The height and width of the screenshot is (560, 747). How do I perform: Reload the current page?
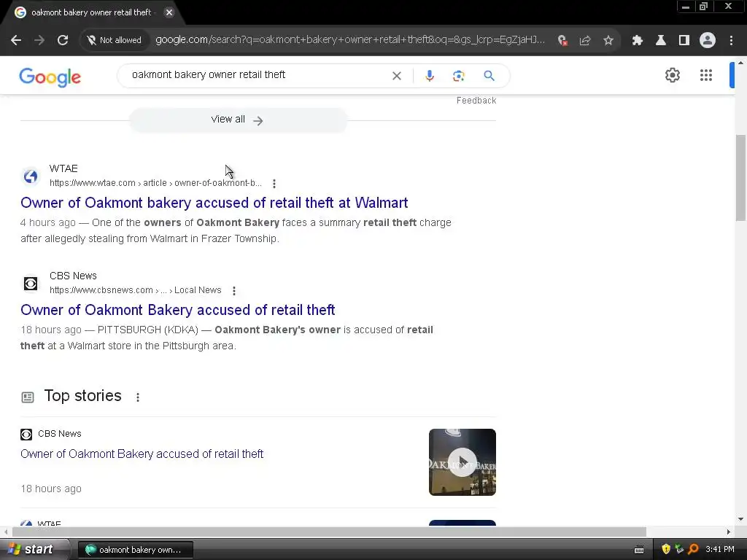pos(63,40)
